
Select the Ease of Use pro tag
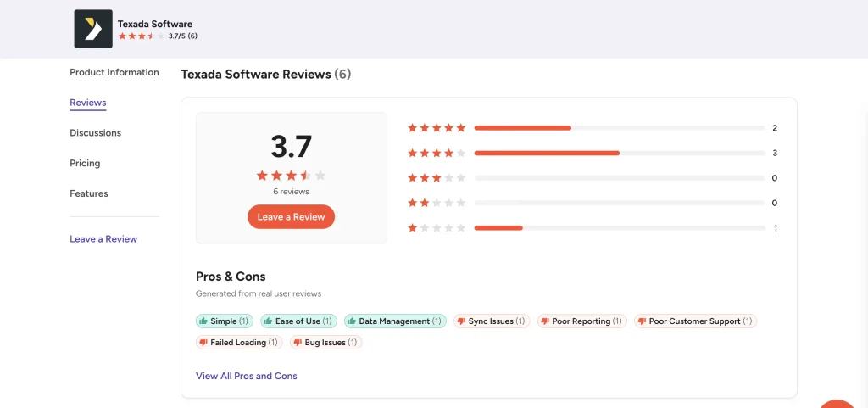[299, 321]
